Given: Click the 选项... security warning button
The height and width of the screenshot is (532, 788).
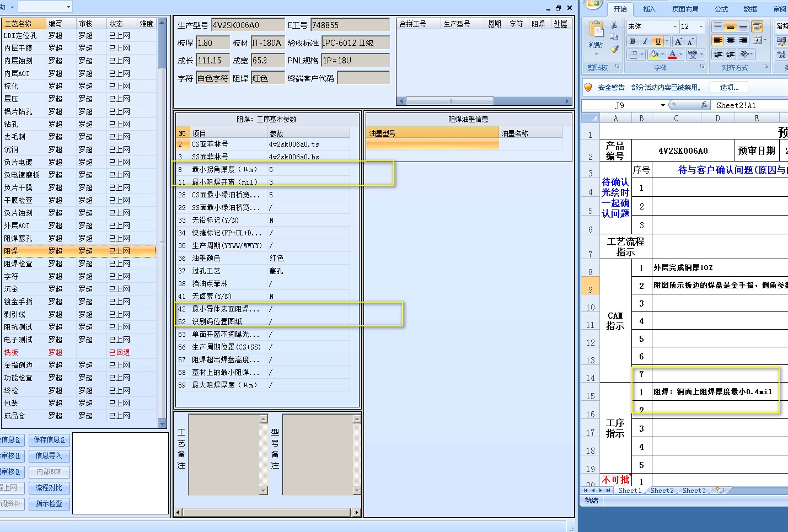Looking at the screenshot, I should coord(728,87).
